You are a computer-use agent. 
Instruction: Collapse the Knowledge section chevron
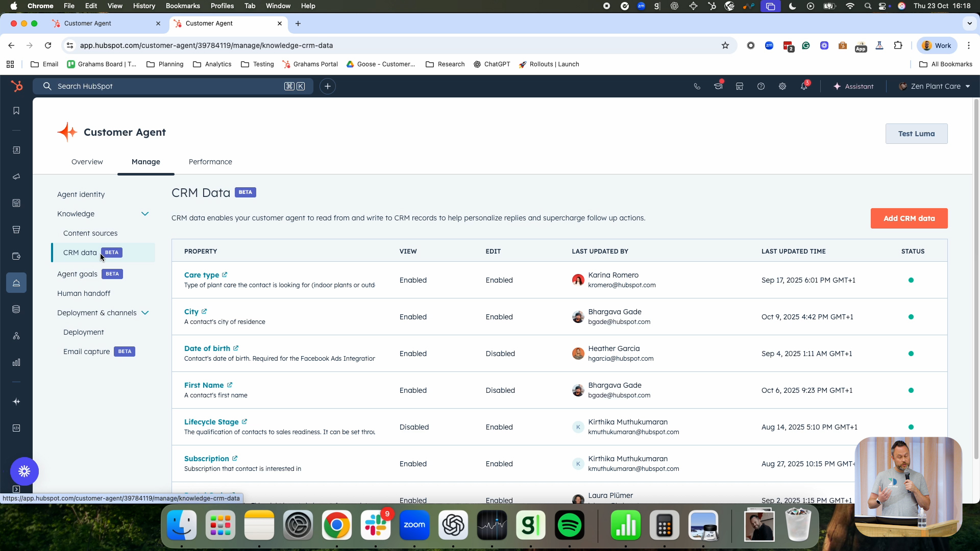[145, 214]
